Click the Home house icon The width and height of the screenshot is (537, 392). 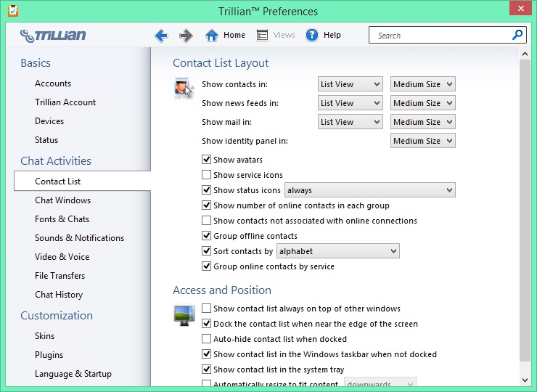pos(212,36)
